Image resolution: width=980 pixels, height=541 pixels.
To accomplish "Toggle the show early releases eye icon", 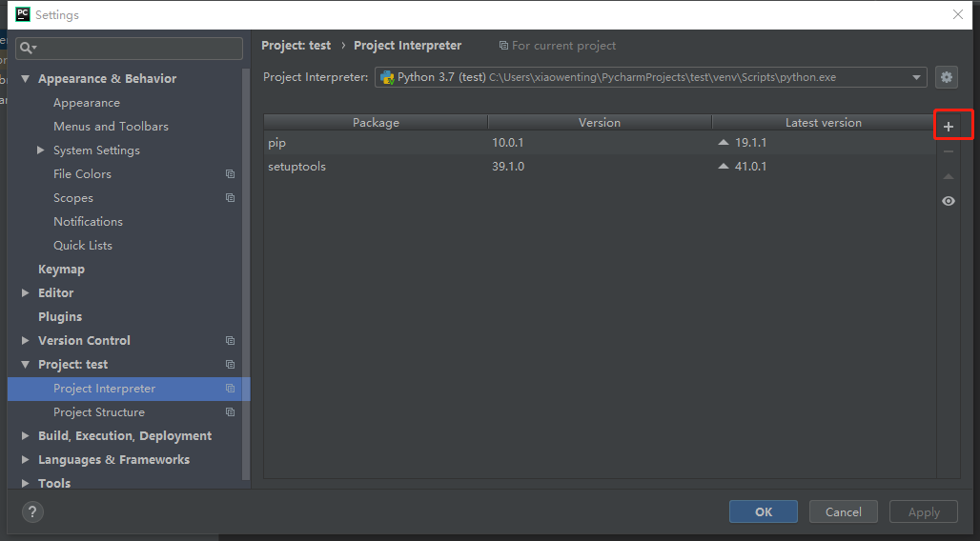I will (x=949, y=201).
